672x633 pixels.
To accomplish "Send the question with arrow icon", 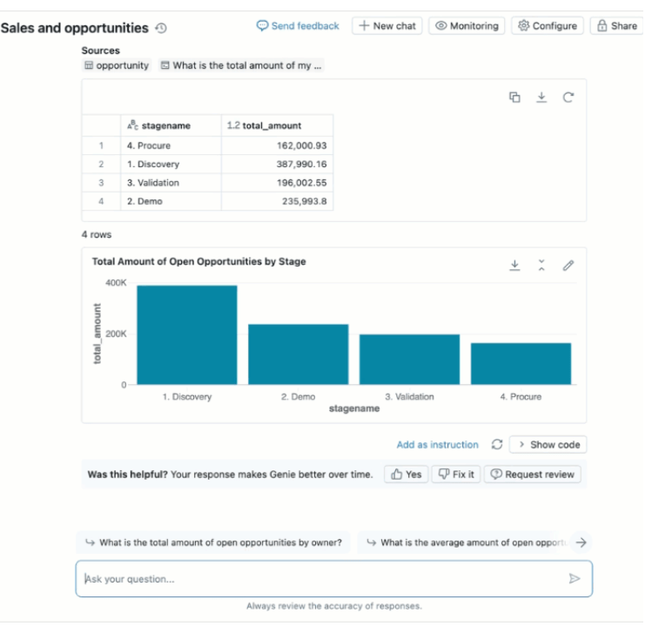I will [x=574, y=578].
